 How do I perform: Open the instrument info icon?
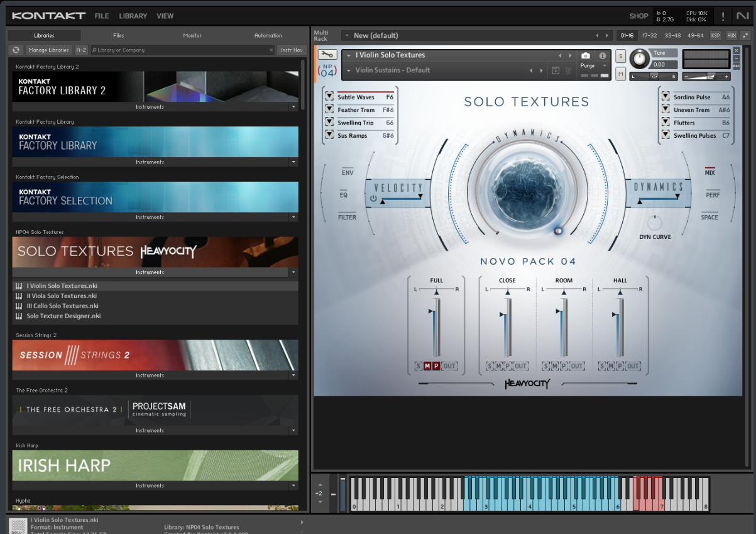tap(602, 56)
